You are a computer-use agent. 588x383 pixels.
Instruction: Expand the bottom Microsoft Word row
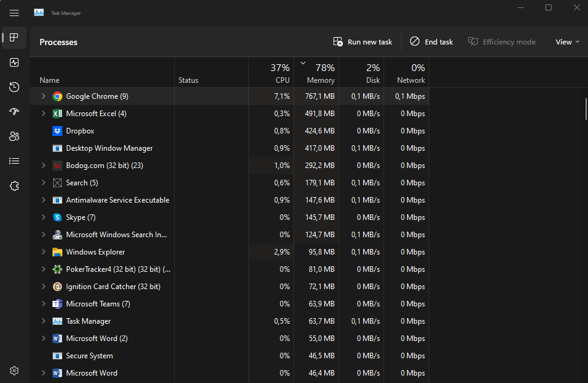(43, 373)
